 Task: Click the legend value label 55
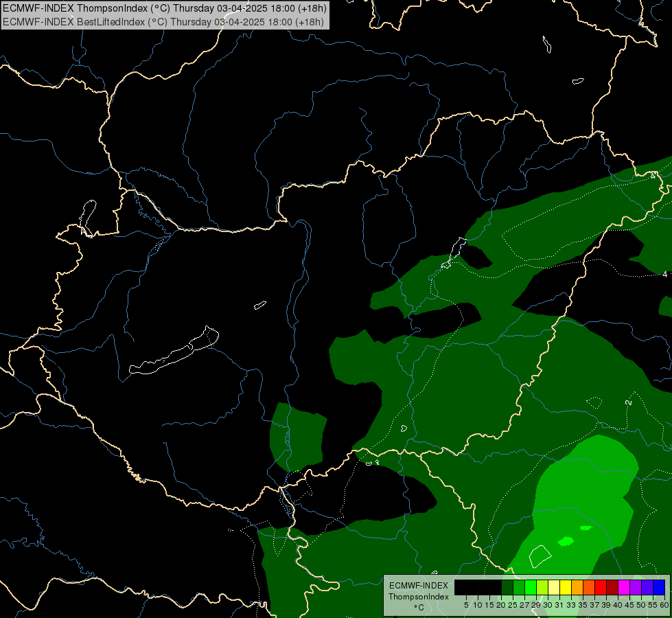click(653, 605)
